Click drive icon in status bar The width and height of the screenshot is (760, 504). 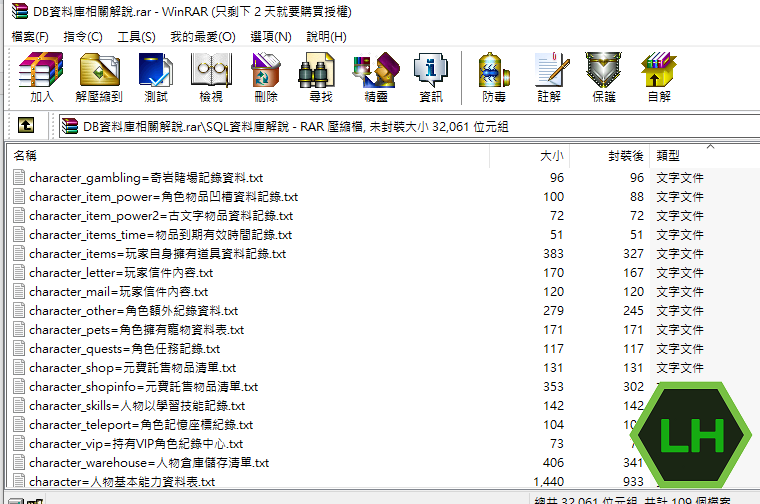[16, 501]
